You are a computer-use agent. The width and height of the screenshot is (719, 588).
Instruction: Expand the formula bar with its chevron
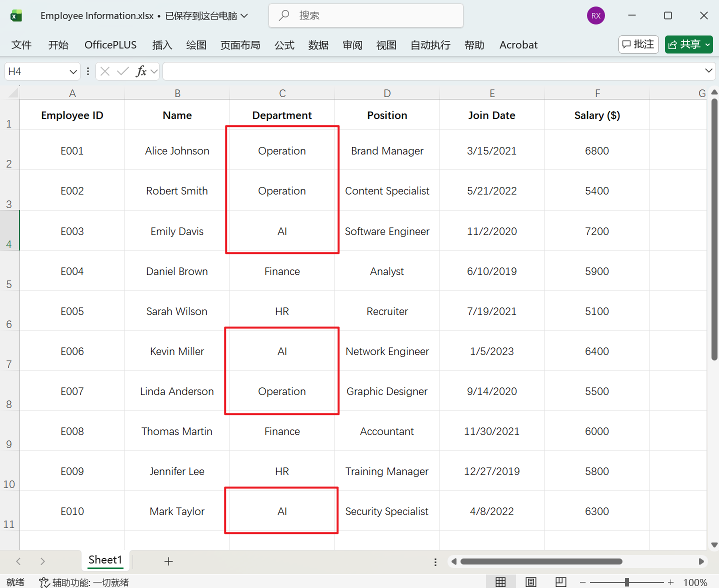tap(709, 71)
